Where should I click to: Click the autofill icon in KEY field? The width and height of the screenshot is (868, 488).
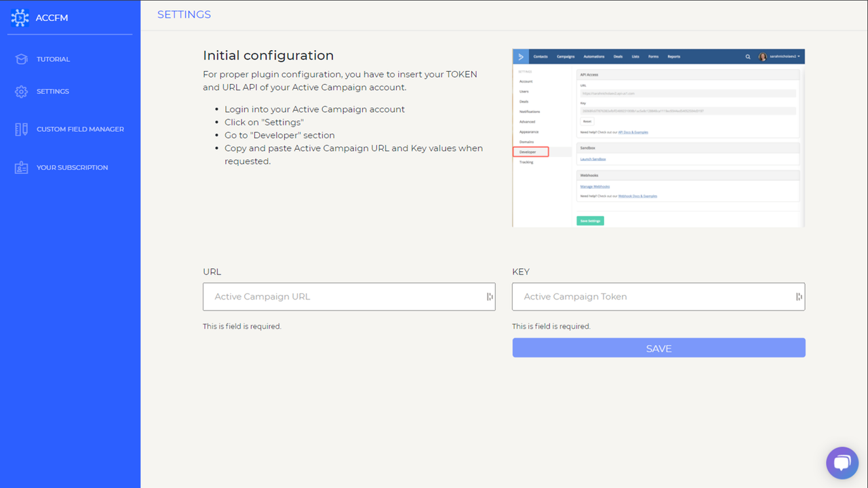[x=799, y=297]
